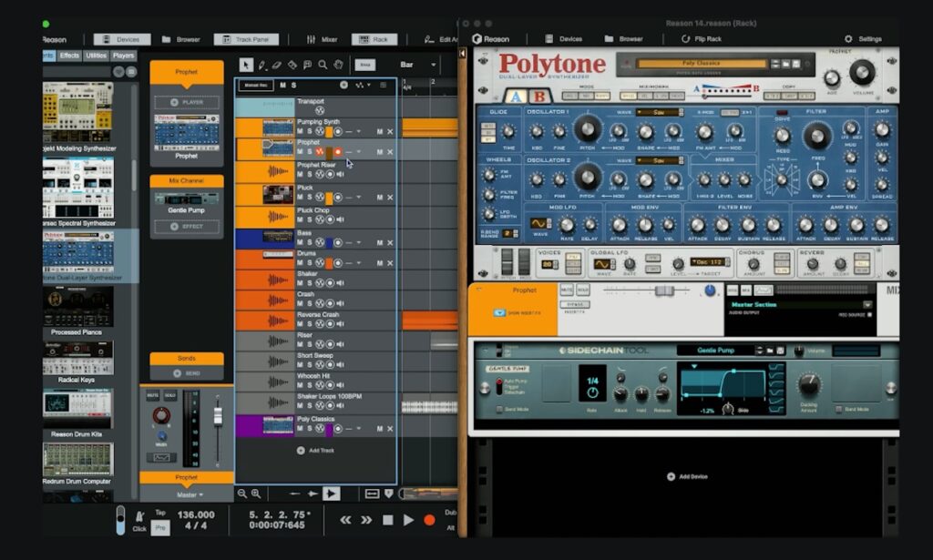Viewport: 933px width, 560px height.
Task: Click Add Device in the rack
Action: [x=687, y=476]
